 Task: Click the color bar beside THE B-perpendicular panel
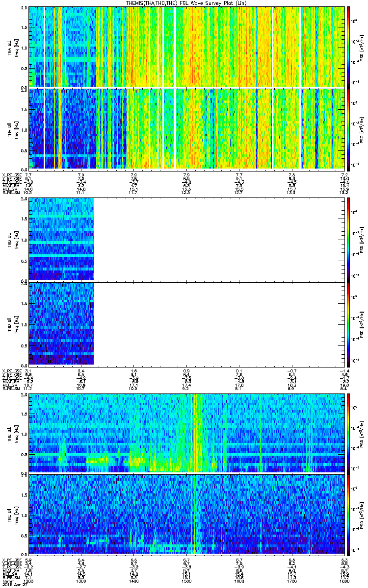[348, 433]
